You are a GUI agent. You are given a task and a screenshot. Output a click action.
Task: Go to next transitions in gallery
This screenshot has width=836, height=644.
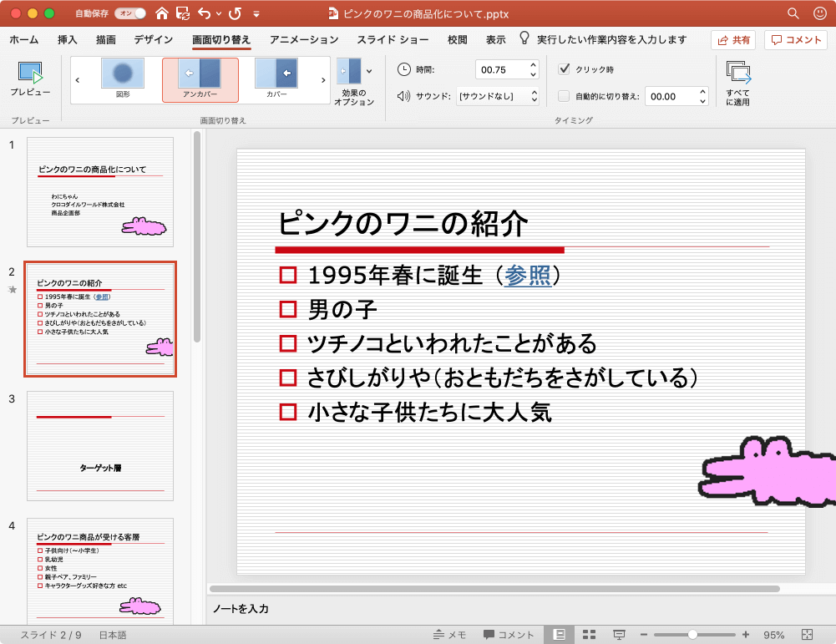click(323, 80)
